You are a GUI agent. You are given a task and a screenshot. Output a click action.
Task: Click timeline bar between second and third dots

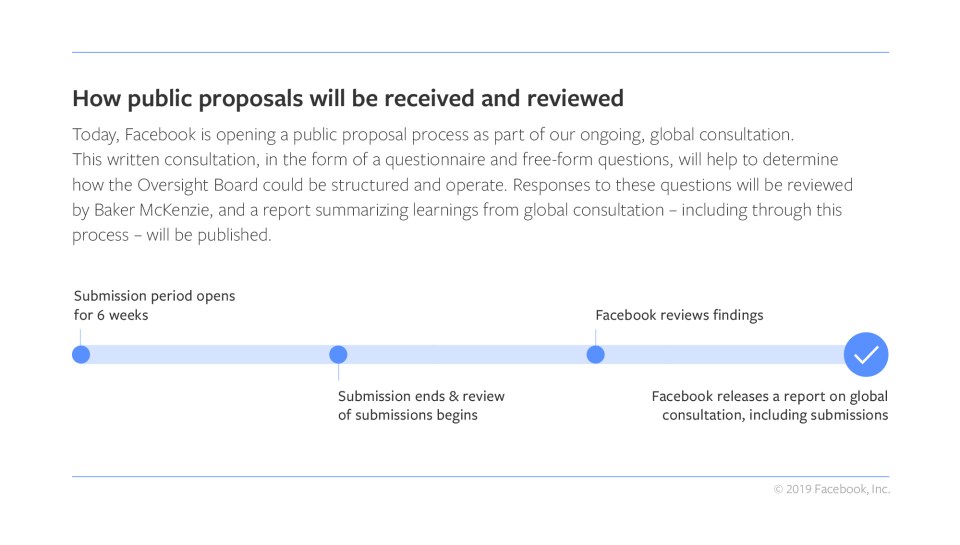tap(466, 354)
